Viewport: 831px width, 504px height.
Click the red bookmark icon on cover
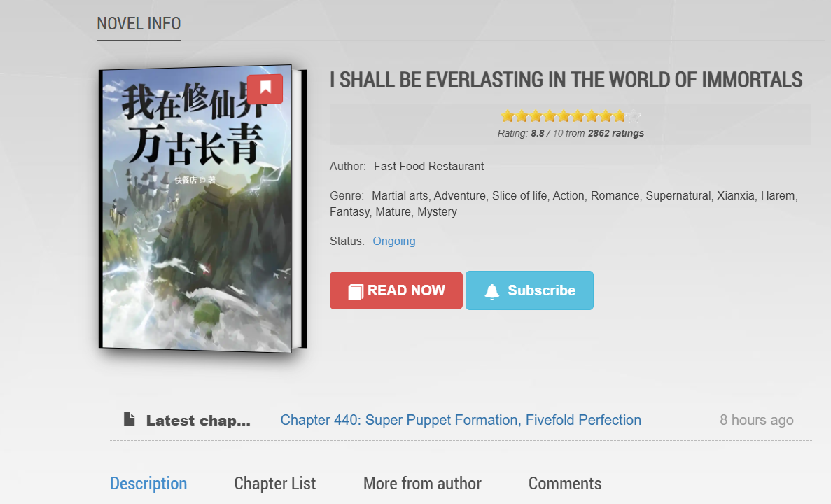point(265,88)
